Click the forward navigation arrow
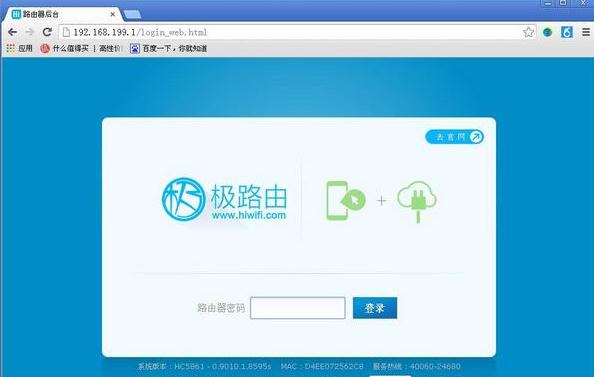The width and height of the screenshot is (594, 377). [30, 32]
